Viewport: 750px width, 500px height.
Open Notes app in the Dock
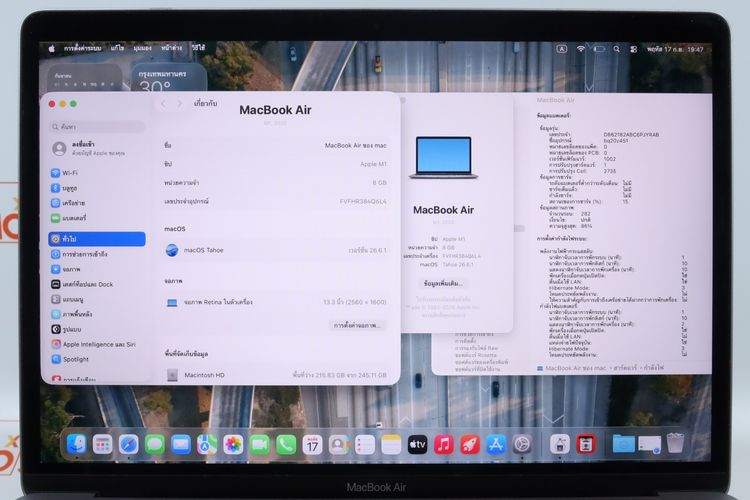point(391,445)
